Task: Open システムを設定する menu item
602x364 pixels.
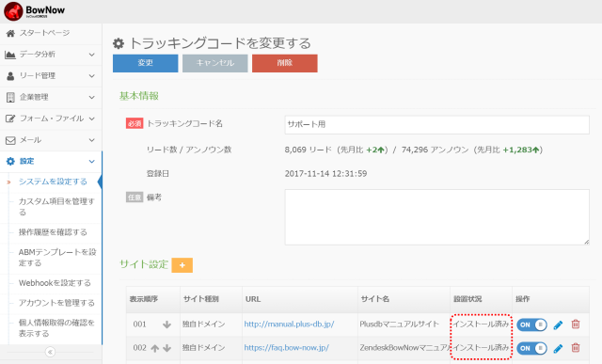Action: (x=53, y=182)
